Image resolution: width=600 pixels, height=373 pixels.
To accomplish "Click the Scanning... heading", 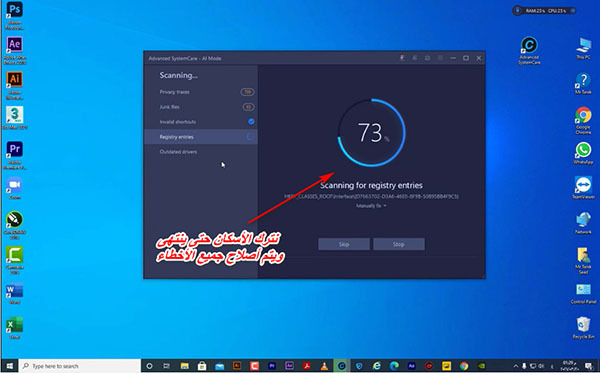I will tap(179, 75).
